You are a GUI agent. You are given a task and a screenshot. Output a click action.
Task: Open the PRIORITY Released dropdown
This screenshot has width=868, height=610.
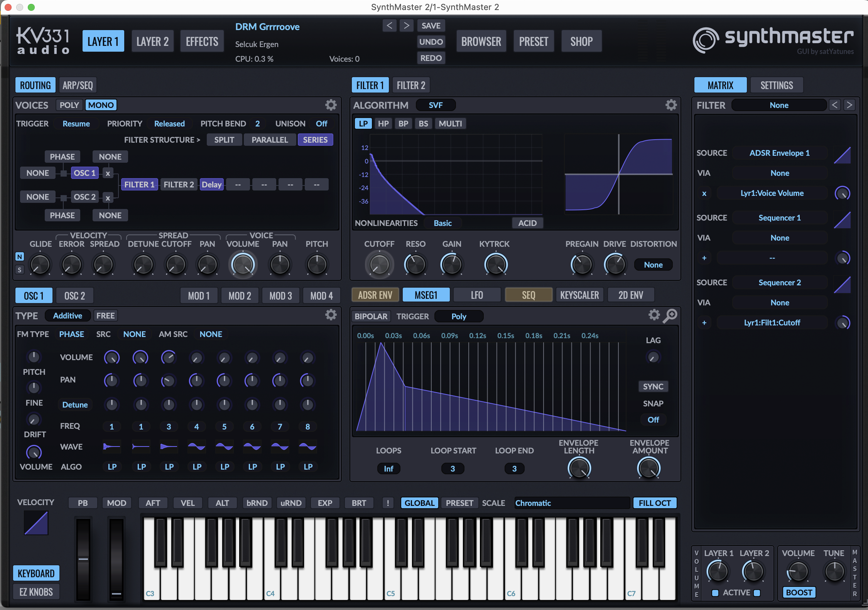(x=169, y=123)
